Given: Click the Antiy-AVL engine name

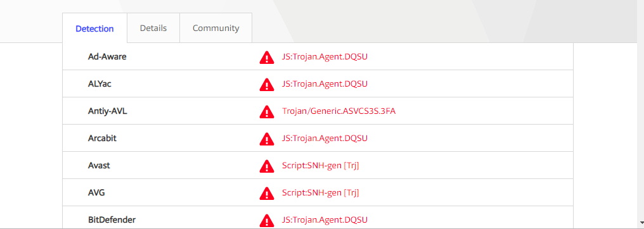Looking at the screenshot, I should (x=108, y=111).
